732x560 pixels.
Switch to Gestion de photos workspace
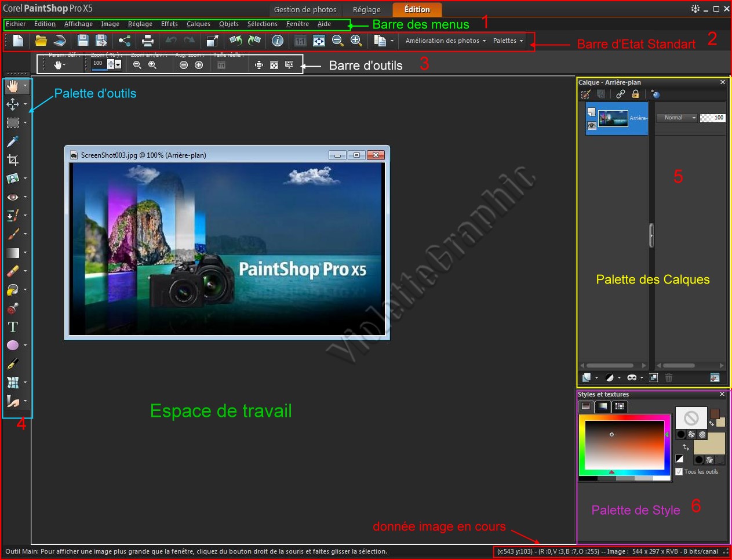[305, 9]
